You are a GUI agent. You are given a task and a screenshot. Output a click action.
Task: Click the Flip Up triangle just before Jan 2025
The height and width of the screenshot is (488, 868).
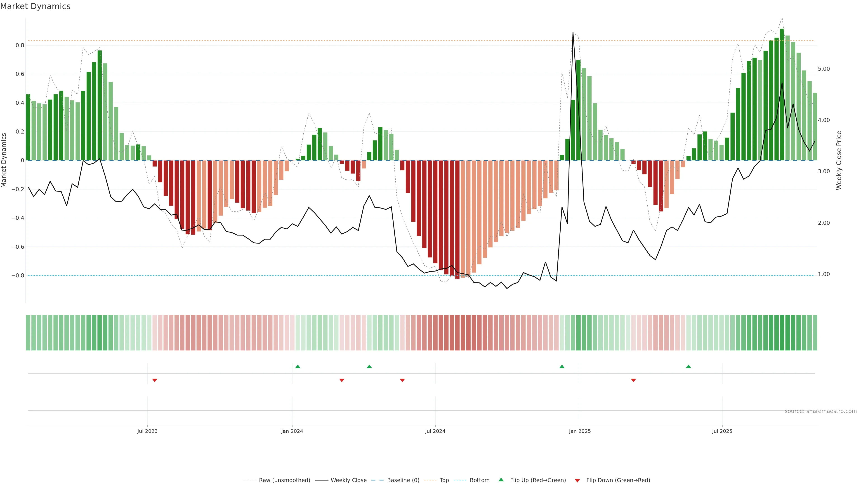[562, 366]
